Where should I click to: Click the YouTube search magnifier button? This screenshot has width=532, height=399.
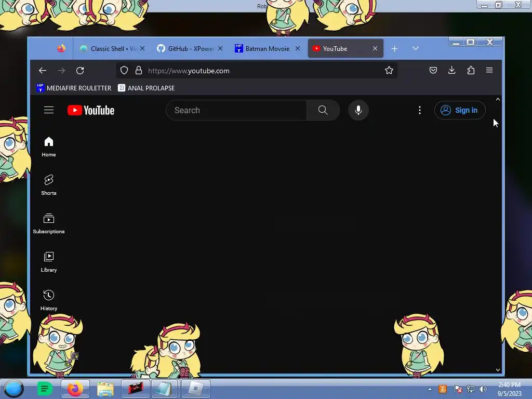pos(323,110)
